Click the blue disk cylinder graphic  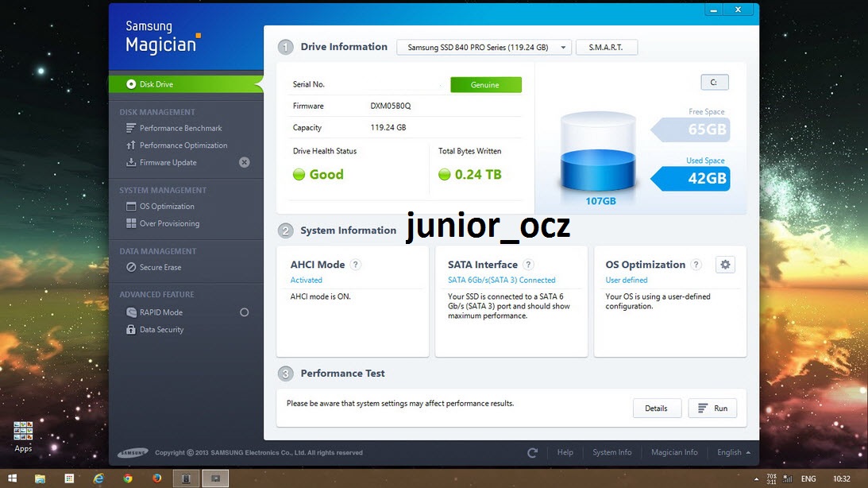point(598,151)
